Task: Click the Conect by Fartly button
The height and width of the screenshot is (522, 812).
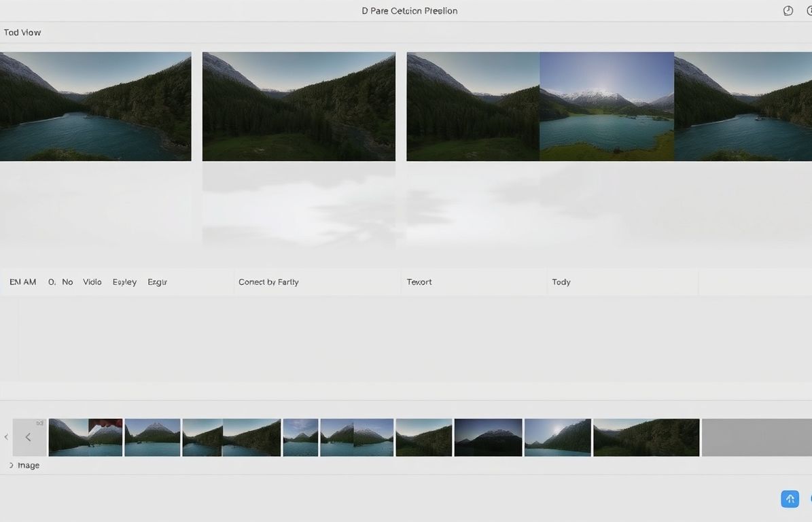Action: pyautogui.click(x=268, y=281)
